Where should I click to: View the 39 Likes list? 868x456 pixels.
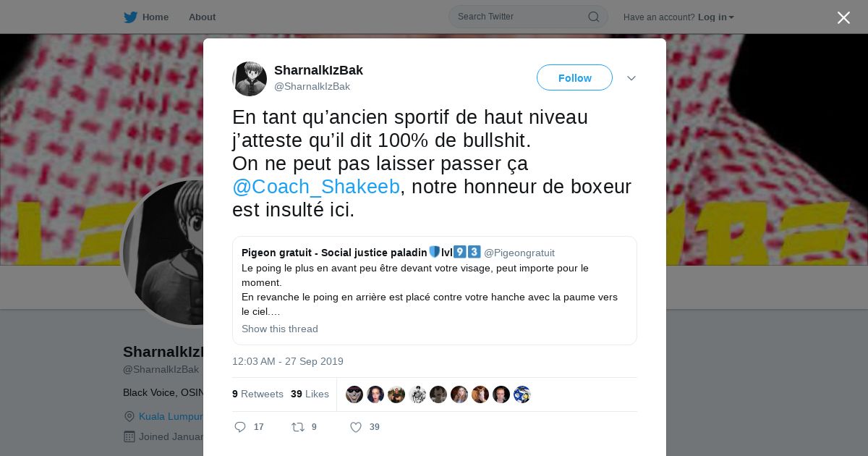coord(310,394)
